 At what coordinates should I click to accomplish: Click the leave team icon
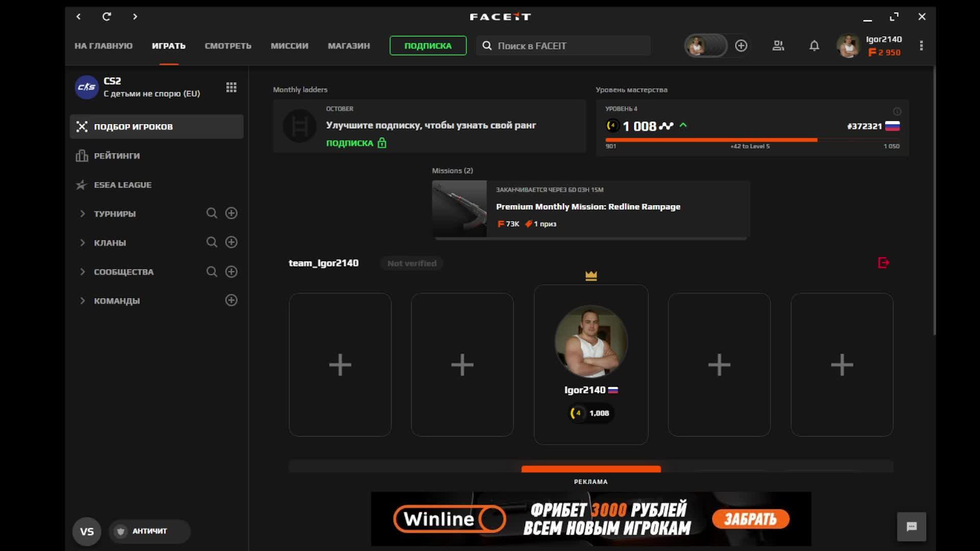click(884, 263)
